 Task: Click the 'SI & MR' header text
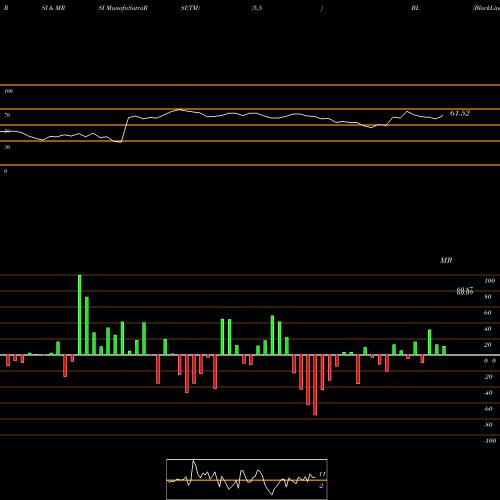pyautogui.click(x=53, y=8)
